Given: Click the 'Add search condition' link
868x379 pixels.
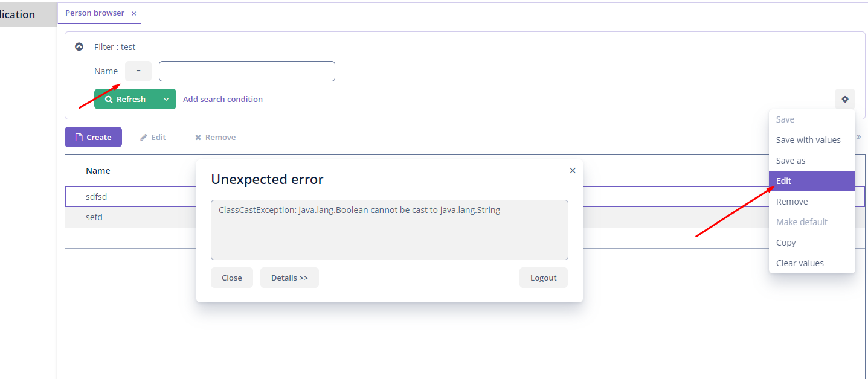Looking at the screenshot, I should click(x=222, y=99).
